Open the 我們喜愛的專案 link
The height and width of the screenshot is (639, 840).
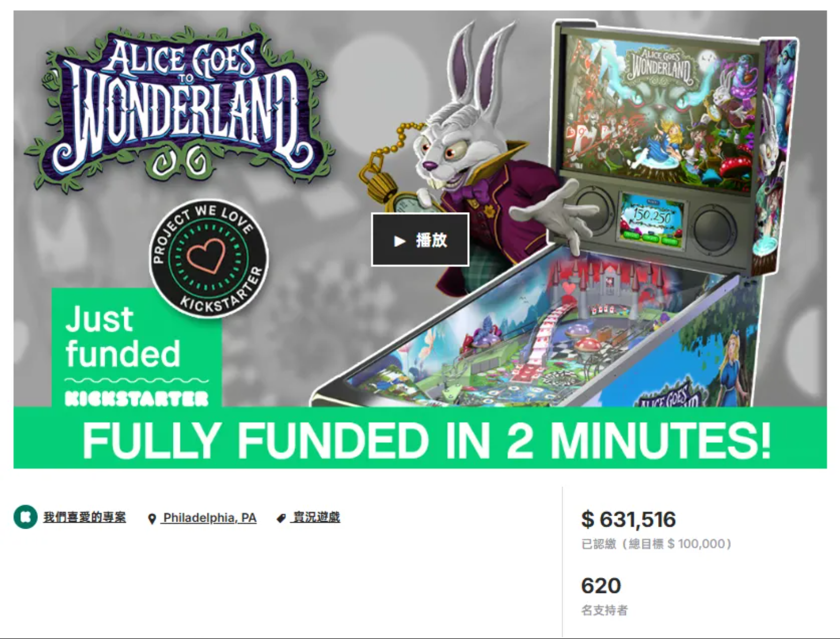[x=85, y=517]
